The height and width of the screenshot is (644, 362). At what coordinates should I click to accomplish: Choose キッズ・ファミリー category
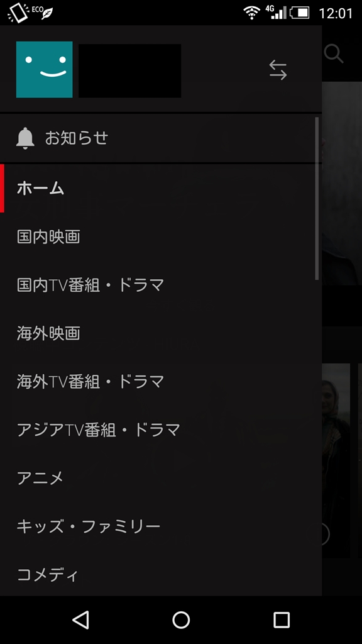click(161, 526)
